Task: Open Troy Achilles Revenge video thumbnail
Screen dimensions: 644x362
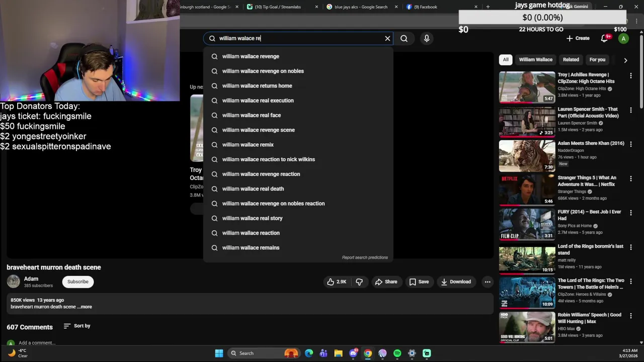Action: point(527,87)
